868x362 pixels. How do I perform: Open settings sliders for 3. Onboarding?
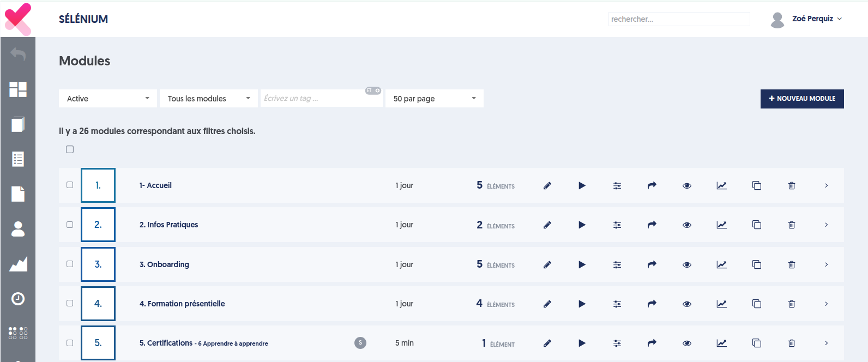[617, 264]
